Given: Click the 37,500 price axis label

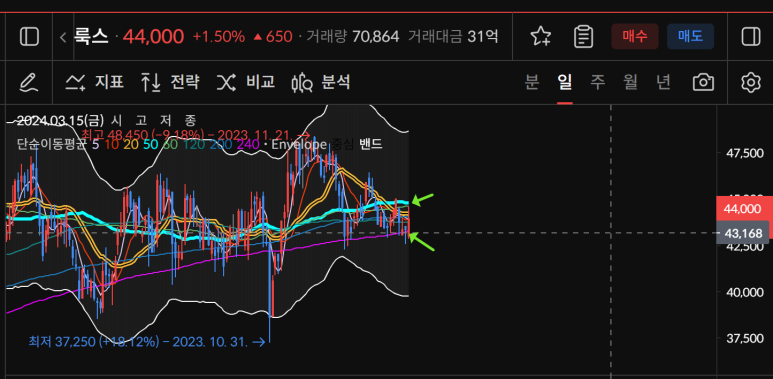Looking at the screenshot, I should coord(744,338).
